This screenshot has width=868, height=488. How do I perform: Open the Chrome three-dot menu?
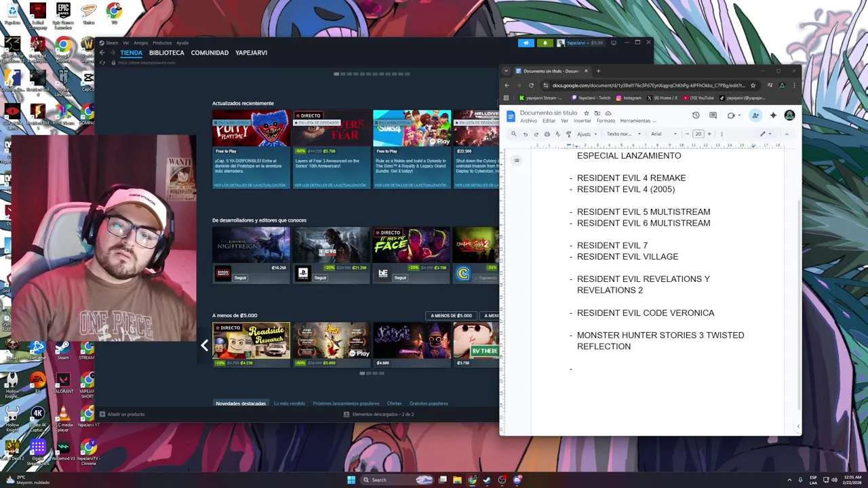click(x=793, y=85)
